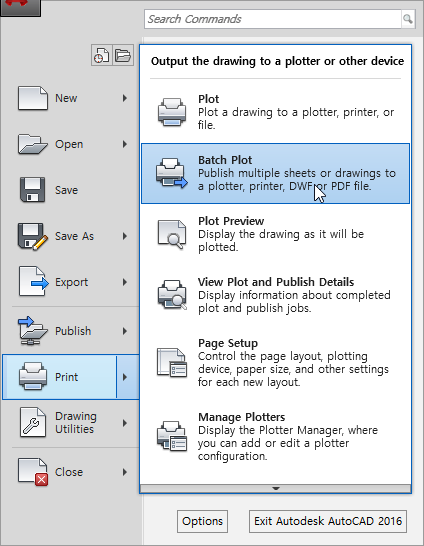Choose View Plot and Publish Details title

[276, 282]
